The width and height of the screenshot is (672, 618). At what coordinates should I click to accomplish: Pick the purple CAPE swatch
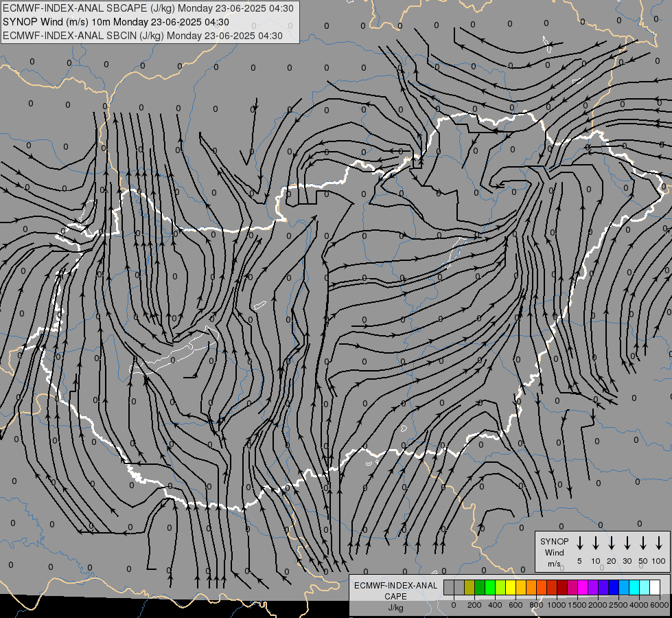594,588
